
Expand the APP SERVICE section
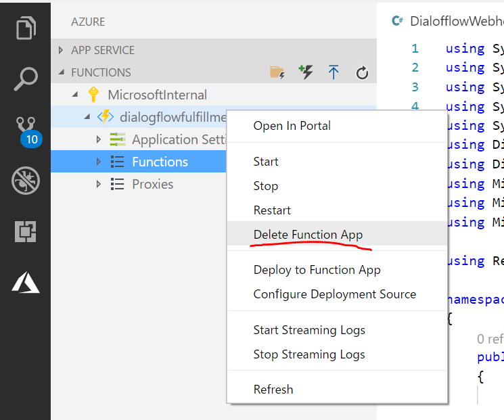coord(61,50)
